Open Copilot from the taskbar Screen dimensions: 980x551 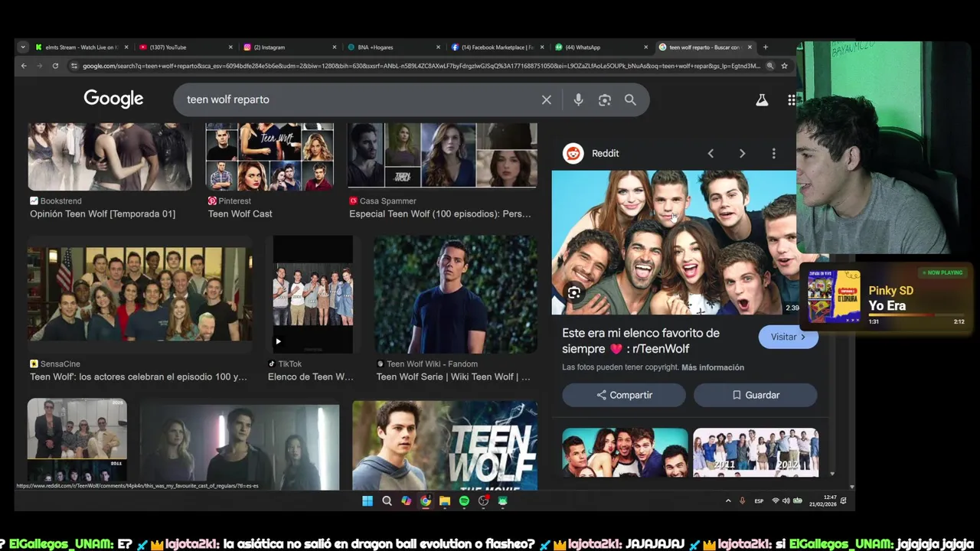click(406, 500)
